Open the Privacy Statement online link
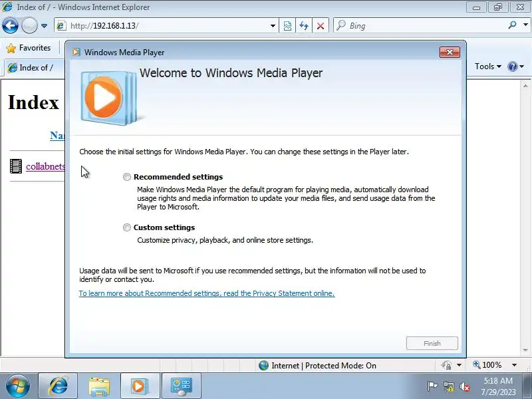Viewport: 532px width, 399px height. tap(207, 293)
